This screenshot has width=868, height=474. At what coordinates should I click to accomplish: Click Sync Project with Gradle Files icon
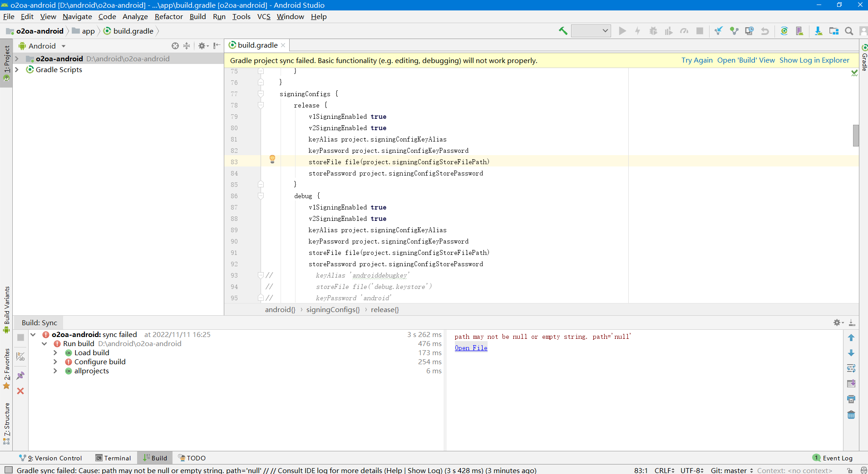click(x=784, y=31)
